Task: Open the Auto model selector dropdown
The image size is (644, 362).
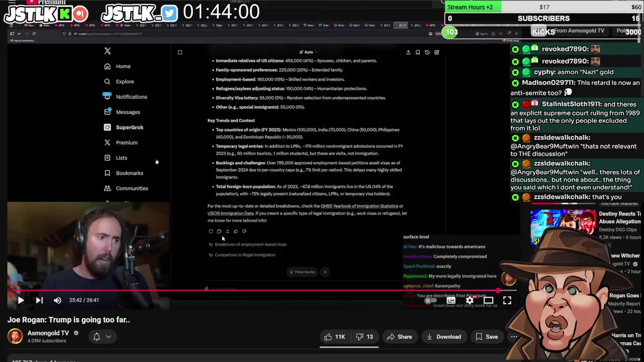Action: tap(308, 52)
